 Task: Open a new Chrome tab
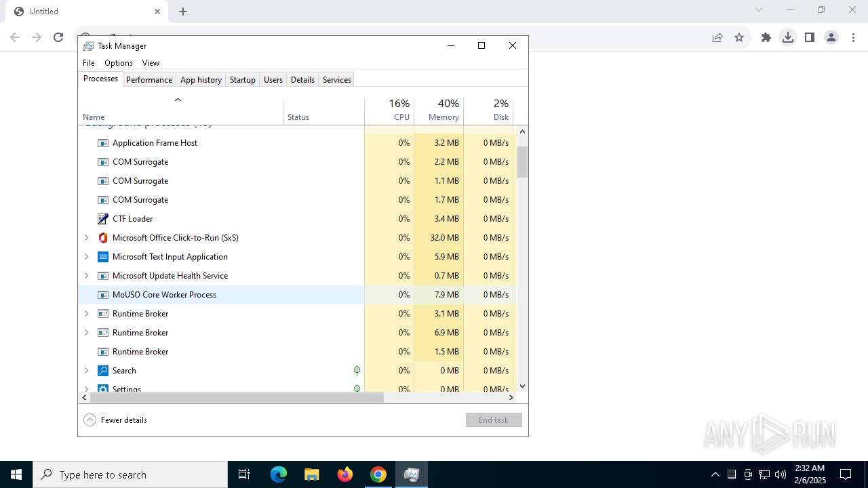click(183, 12)
